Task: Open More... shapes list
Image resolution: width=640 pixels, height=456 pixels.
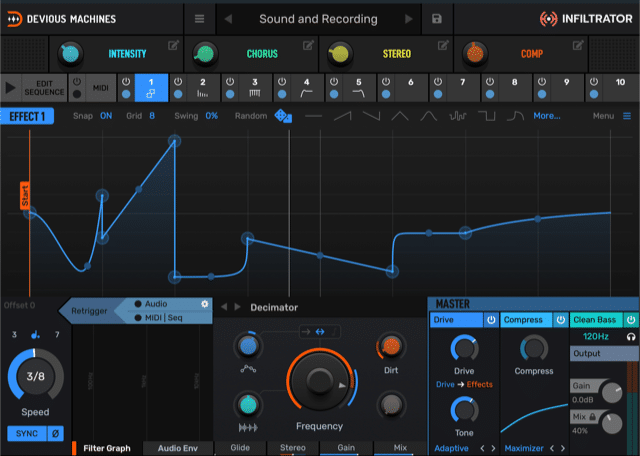Action: click(547, 116)
